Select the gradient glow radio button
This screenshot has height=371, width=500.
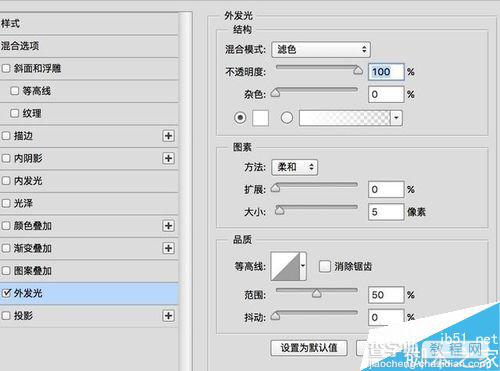tap(287, 118)
